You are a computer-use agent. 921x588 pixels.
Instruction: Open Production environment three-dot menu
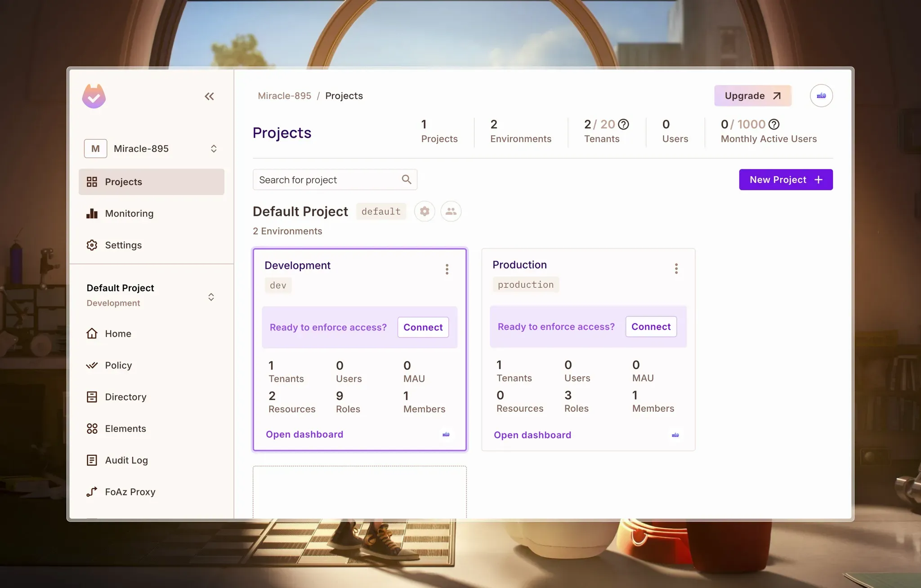(676, 268)
